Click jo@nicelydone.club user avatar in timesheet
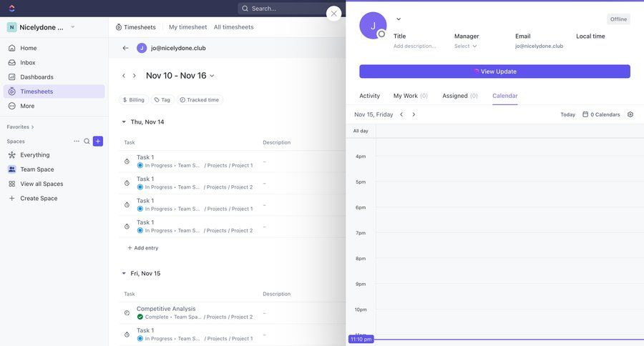 point(142,48)
